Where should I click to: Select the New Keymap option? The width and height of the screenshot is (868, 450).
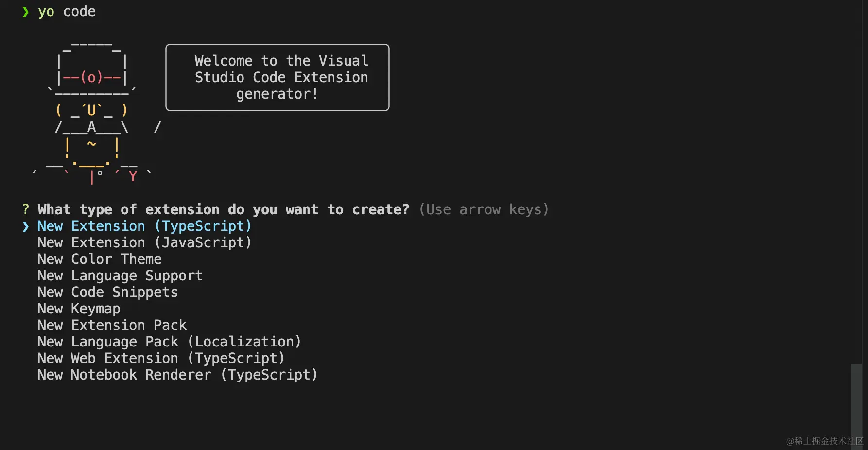tap(79, 309)
